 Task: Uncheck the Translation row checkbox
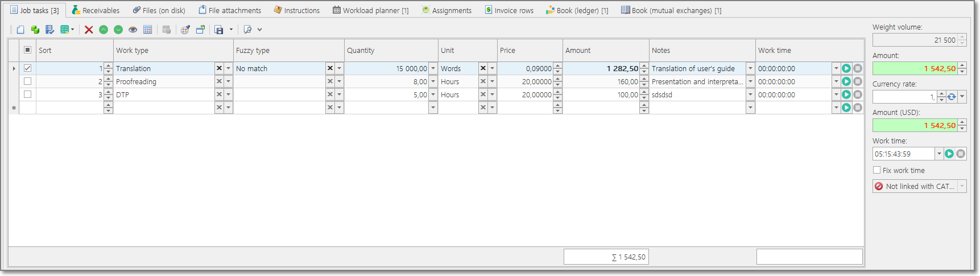coord(27,68)
